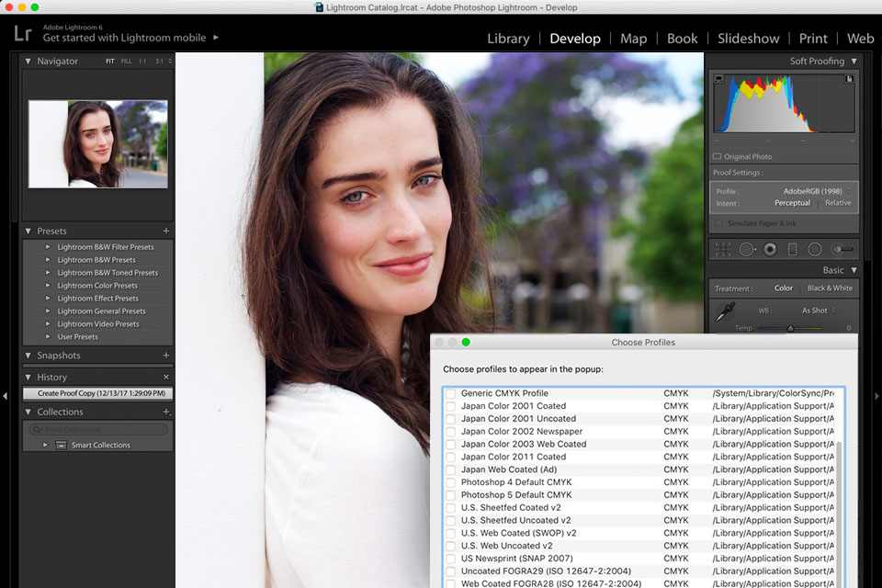Open navigator zoom ratio dropdown arrows

point(170,61)
